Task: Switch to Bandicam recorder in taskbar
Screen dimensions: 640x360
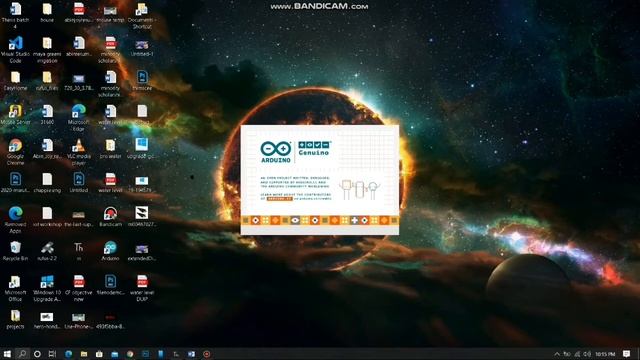Action: [207, 354]
